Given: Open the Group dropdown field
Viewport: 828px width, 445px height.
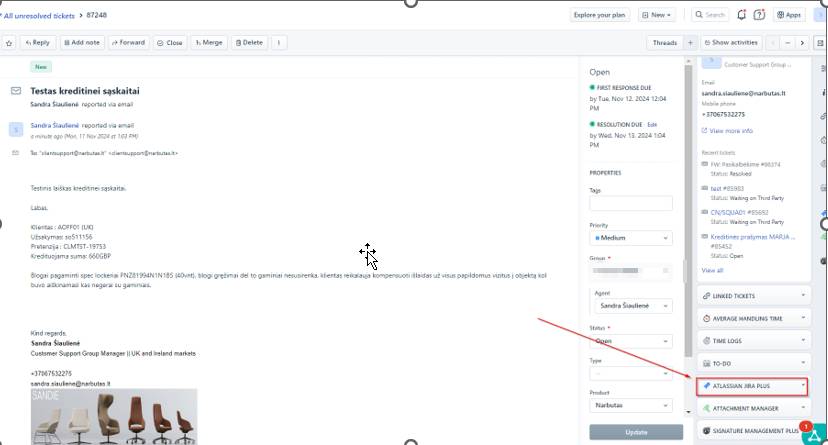Looking at the screenshot, I should [x=631, y=270].
